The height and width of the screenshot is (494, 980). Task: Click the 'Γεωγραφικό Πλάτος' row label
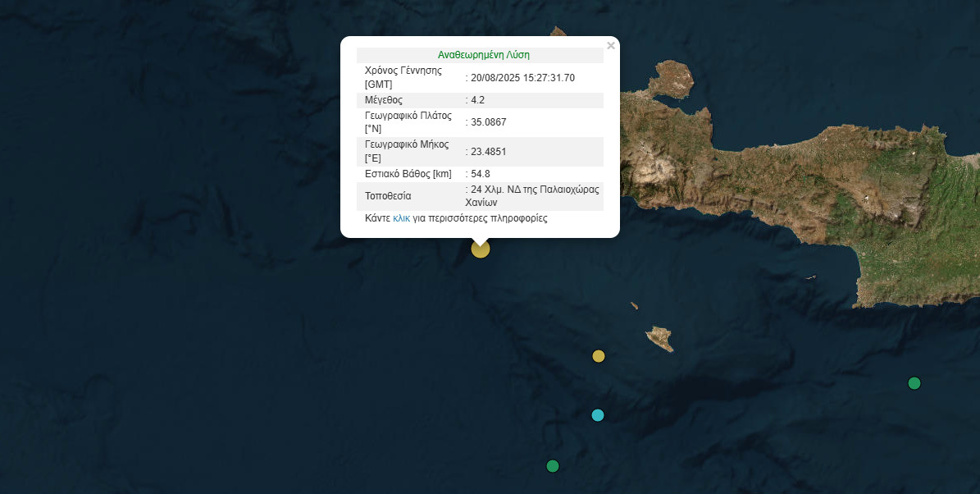408,122
